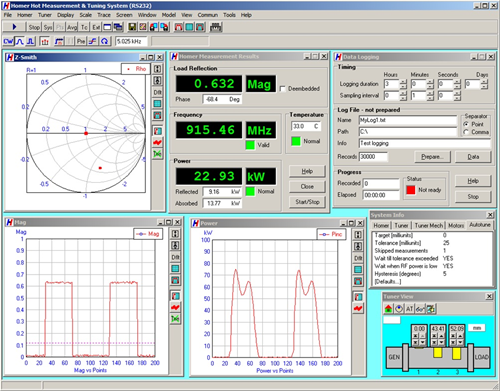Click the Close button in Measurement Results
The width and height of the screenshot is (500, 391).
307,187
